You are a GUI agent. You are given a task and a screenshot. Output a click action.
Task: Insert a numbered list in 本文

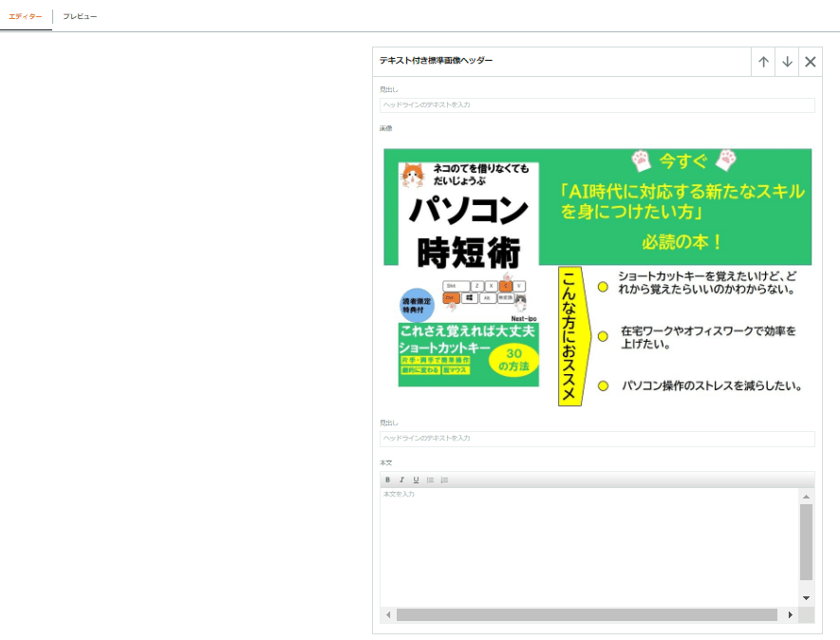click(444, 480)
